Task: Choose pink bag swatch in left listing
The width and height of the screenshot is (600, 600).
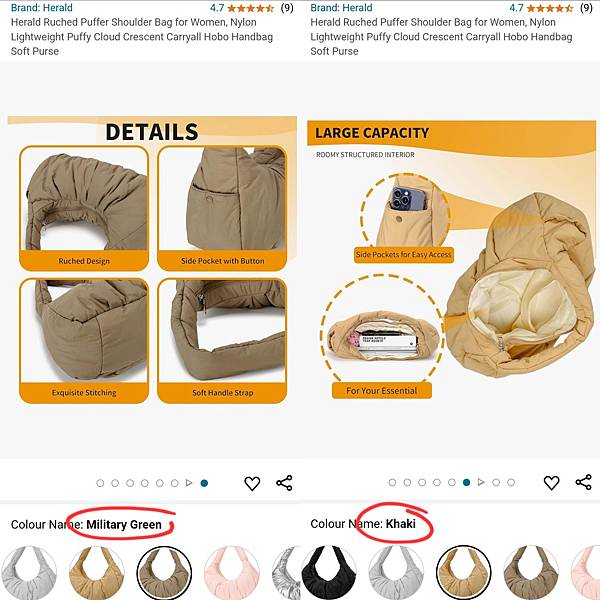Action: click(x=232, y=573)
